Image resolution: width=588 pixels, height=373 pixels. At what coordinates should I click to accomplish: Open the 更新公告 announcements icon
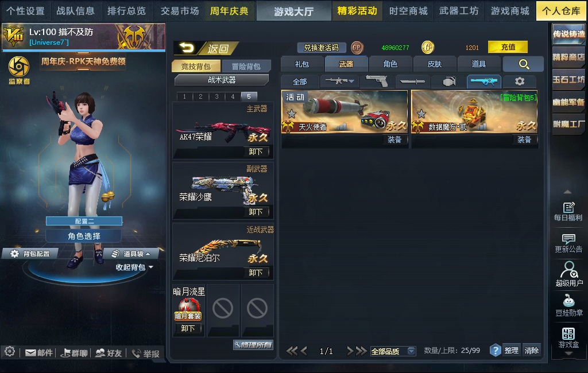[x=568, y=243]
